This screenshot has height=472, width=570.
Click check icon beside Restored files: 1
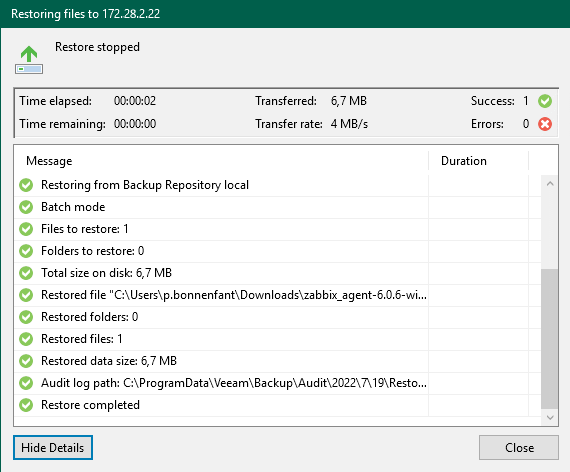[x=26, y=339]
